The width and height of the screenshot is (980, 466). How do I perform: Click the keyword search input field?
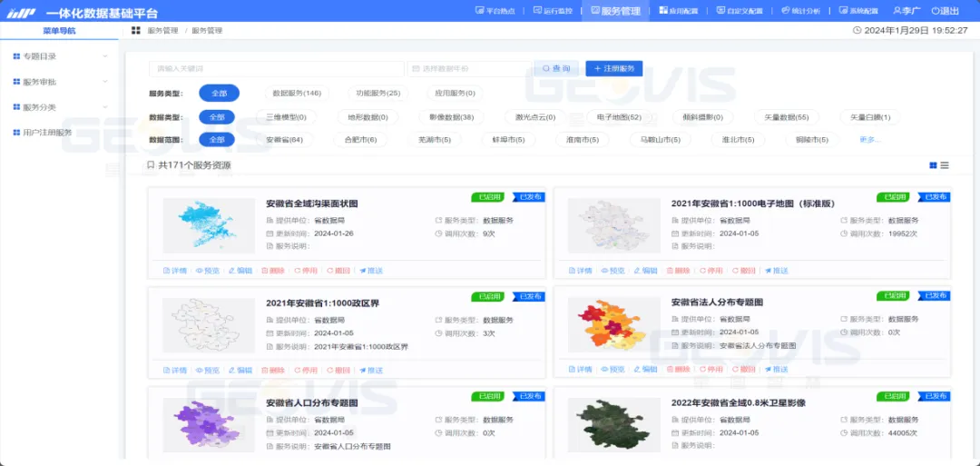click(x=276, y=69)
